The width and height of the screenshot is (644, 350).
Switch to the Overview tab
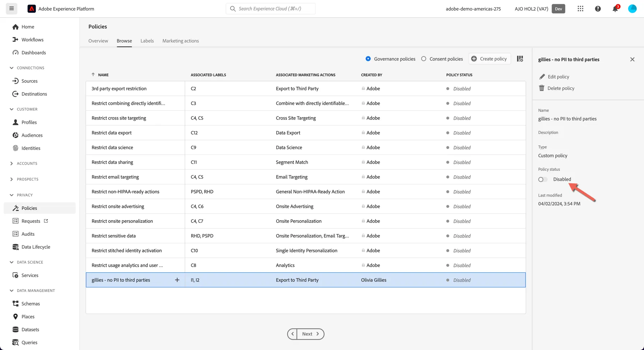point(98,41)
